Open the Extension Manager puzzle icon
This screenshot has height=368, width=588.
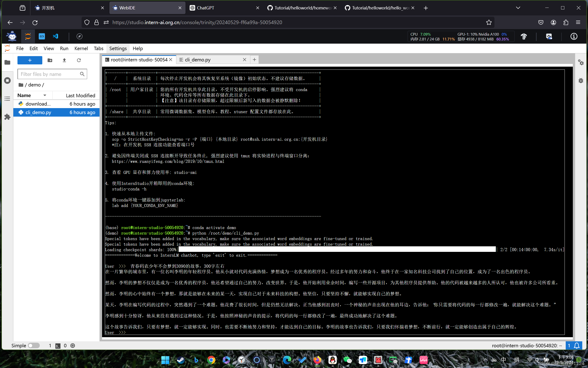point(7,117)
